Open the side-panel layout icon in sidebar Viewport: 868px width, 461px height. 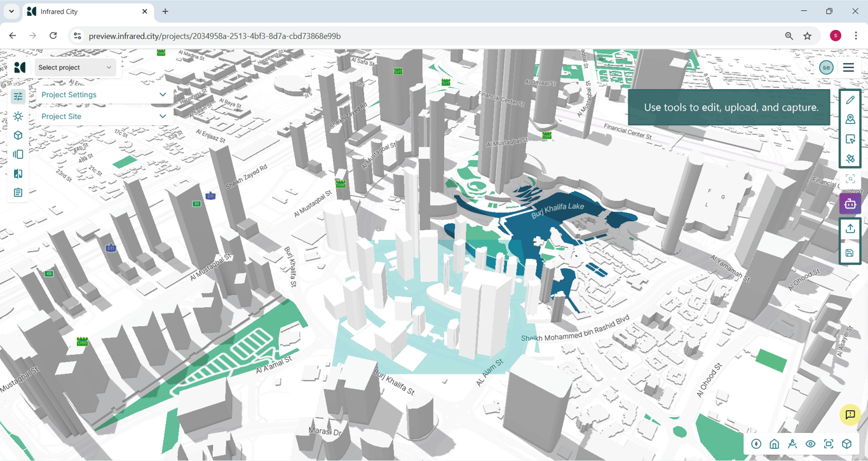point(18,155)
